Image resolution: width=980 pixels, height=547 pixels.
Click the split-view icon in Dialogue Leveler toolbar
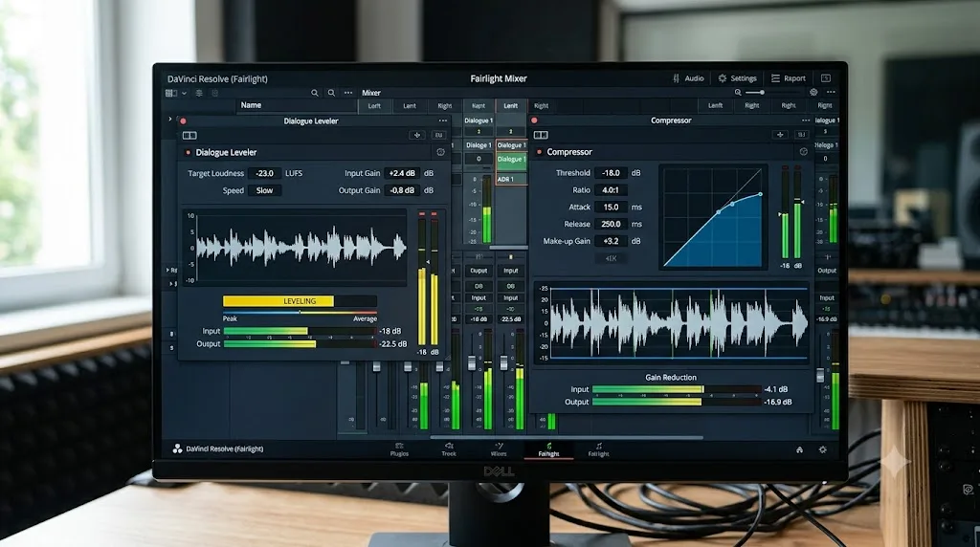189,136
